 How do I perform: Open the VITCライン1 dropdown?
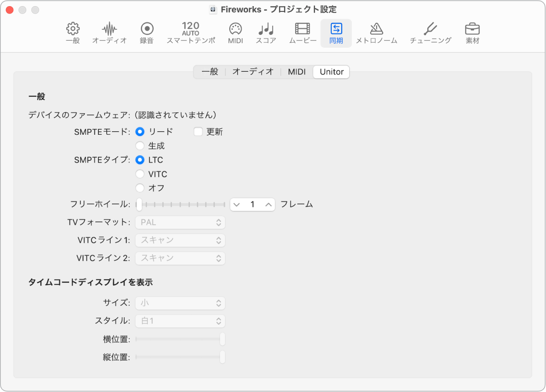[x=180, y=240]
